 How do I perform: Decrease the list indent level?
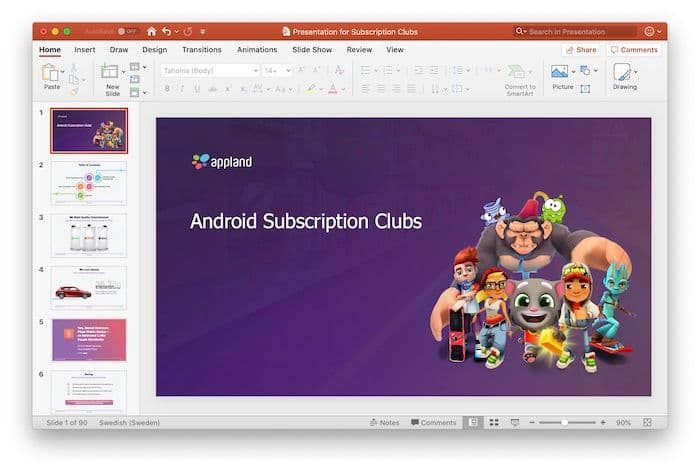418,70
